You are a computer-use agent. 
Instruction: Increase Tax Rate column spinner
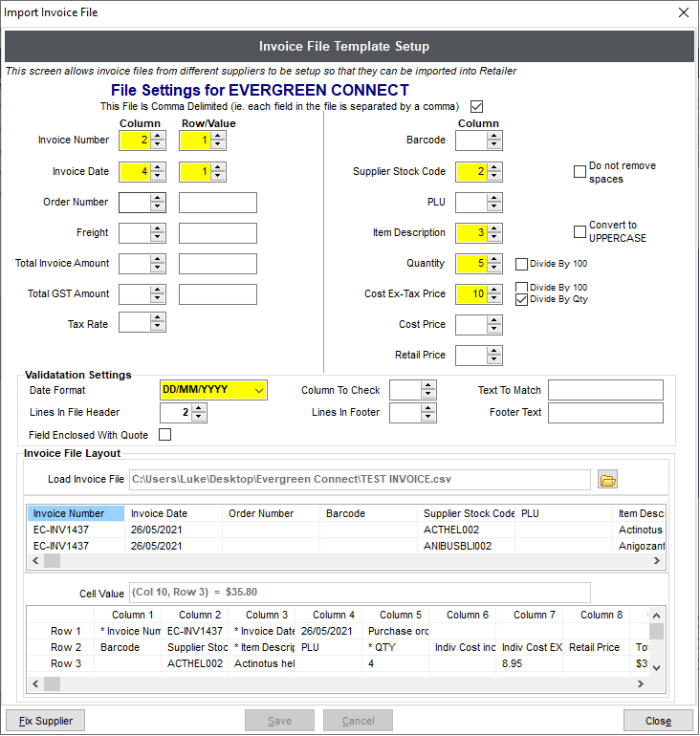pos(158,318)
